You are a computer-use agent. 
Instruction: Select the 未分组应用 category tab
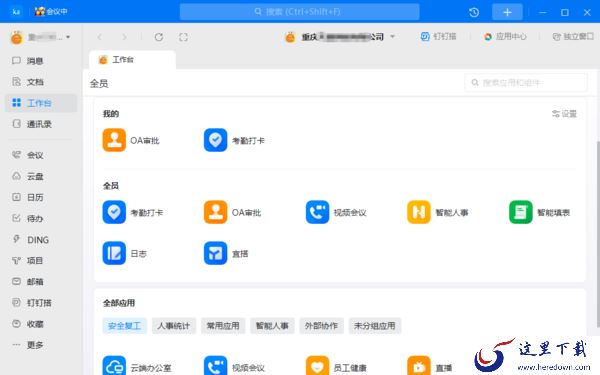(x=375, y=326)
